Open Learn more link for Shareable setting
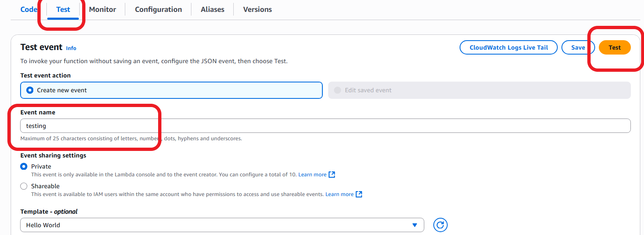The width and height of the screenshot is (644, 235). click(x=339, y=194)
